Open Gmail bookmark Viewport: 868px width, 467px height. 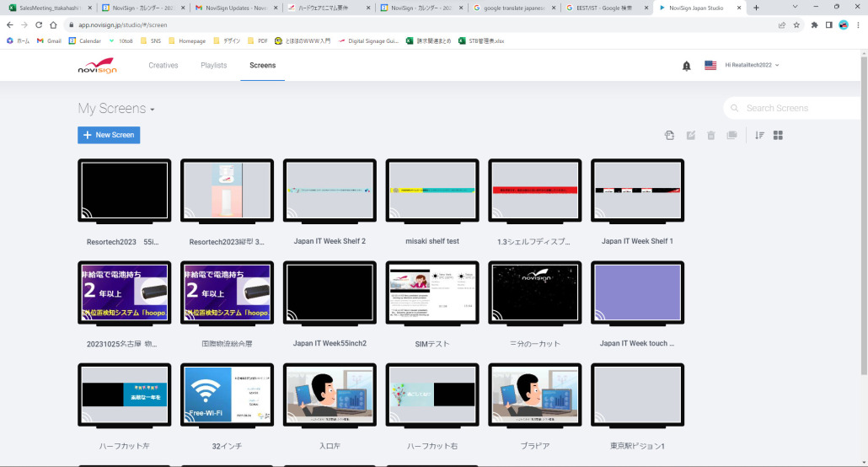click(x=49, y=41)
